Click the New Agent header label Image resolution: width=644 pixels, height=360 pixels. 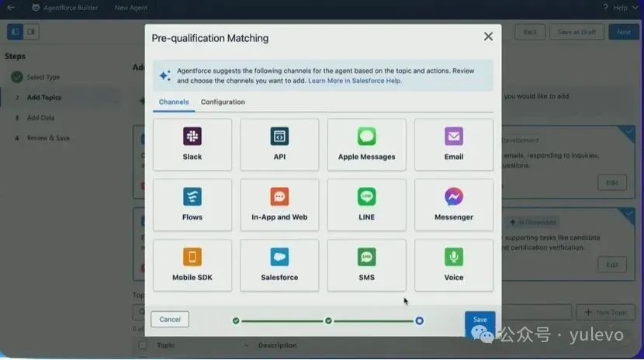pos(131,8)
